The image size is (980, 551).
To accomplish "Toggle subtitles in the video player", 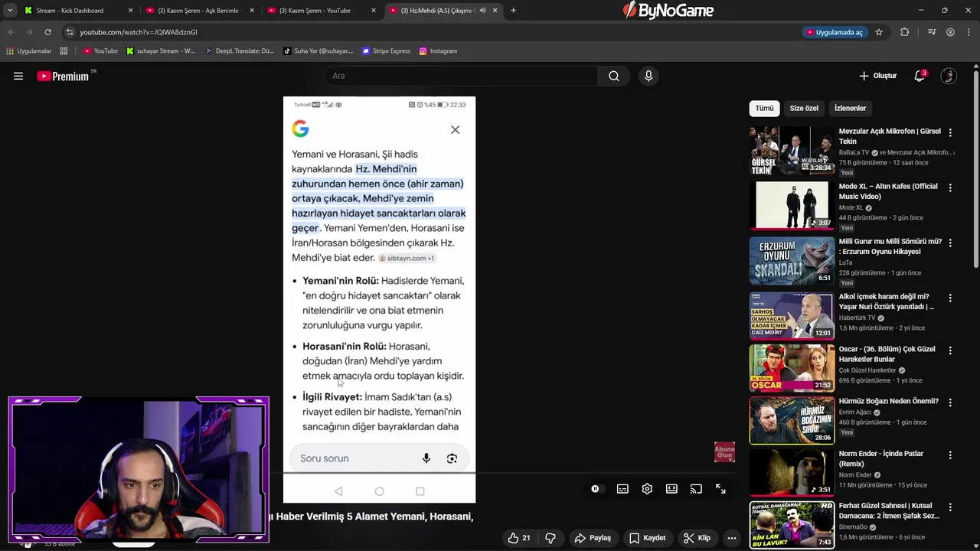I will (622, 489).
